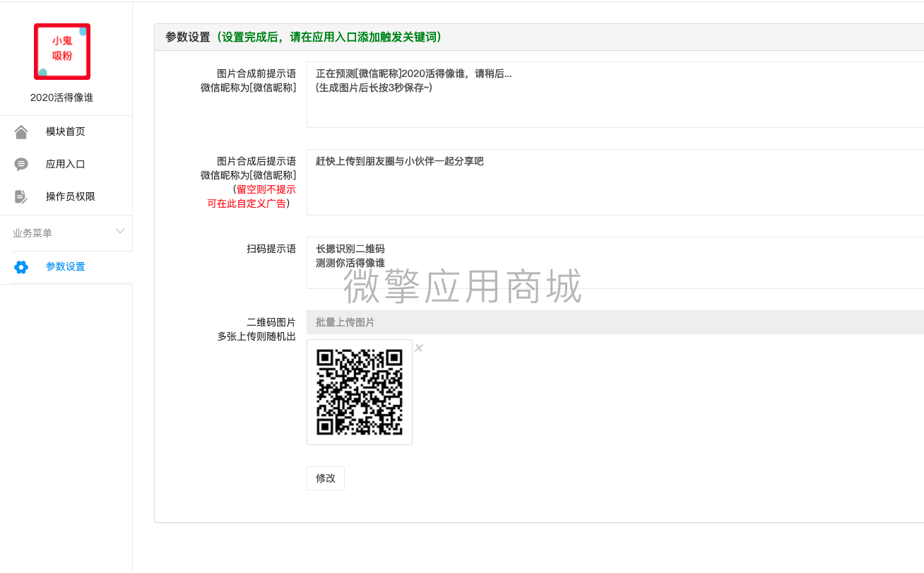Click the blue gear icon beside 参数设置
The image size is (924, 573).
[21, 267]
